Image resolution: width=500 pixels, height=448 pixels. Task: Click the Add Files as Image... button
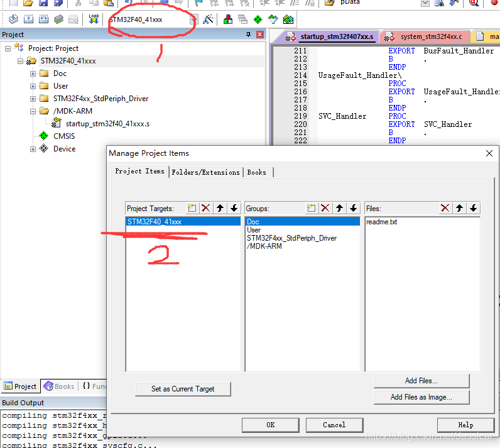421,397
